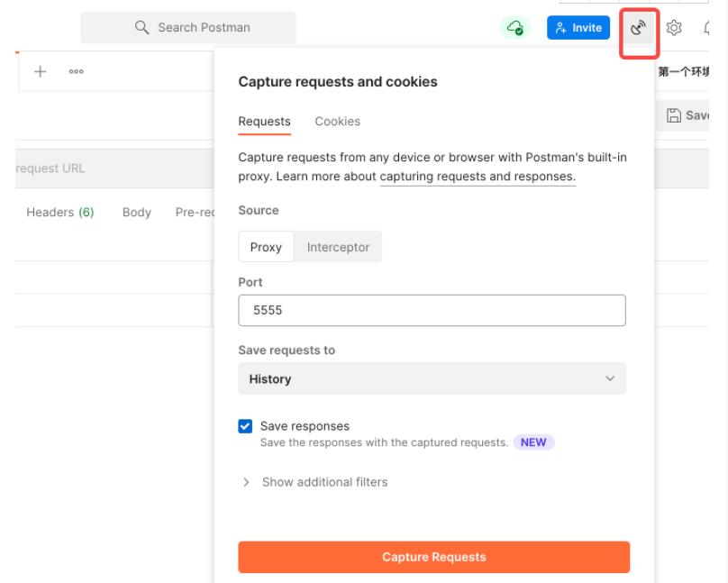Click the capture requests satellite icon

tap(639, 28)
